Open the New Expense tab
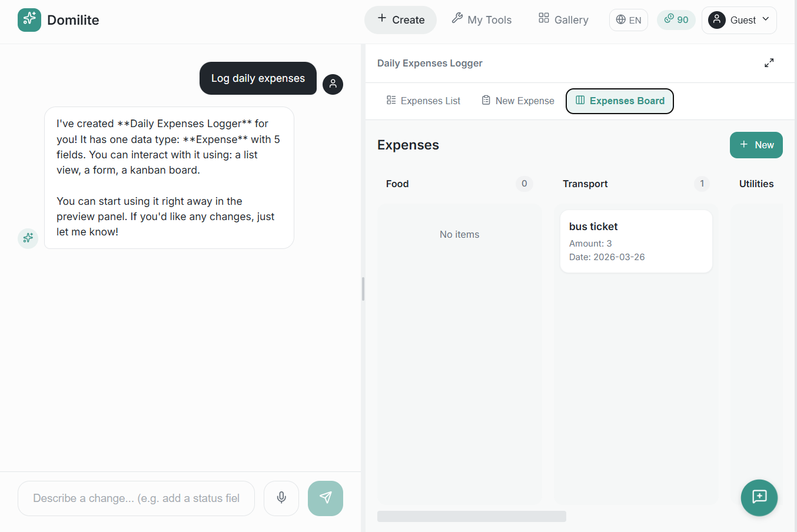 [517, 101]
